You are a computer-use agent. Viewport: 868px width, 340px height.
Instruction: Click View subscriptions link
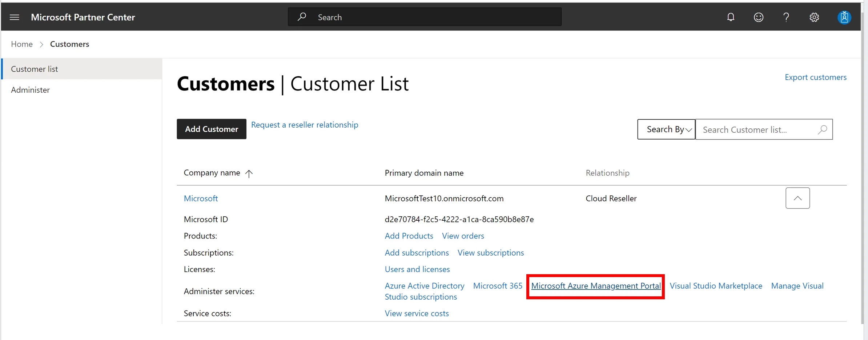(491, 252)
